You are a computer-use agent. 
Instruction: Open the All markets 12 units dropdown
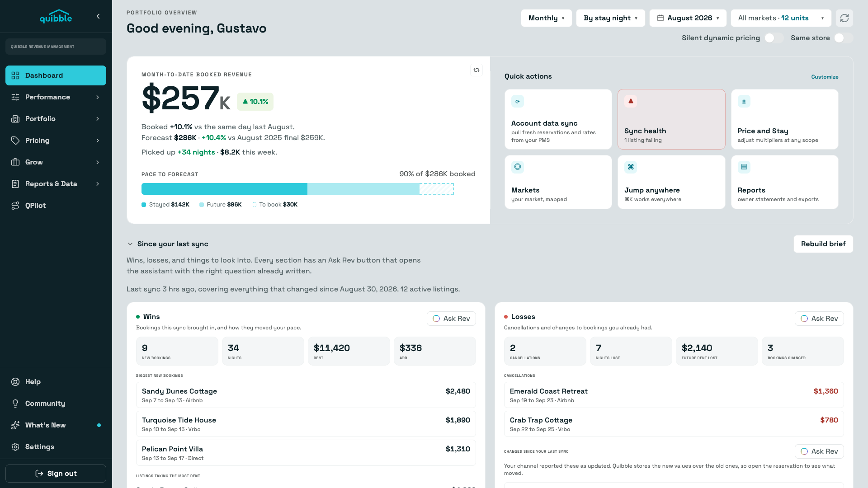781,18
